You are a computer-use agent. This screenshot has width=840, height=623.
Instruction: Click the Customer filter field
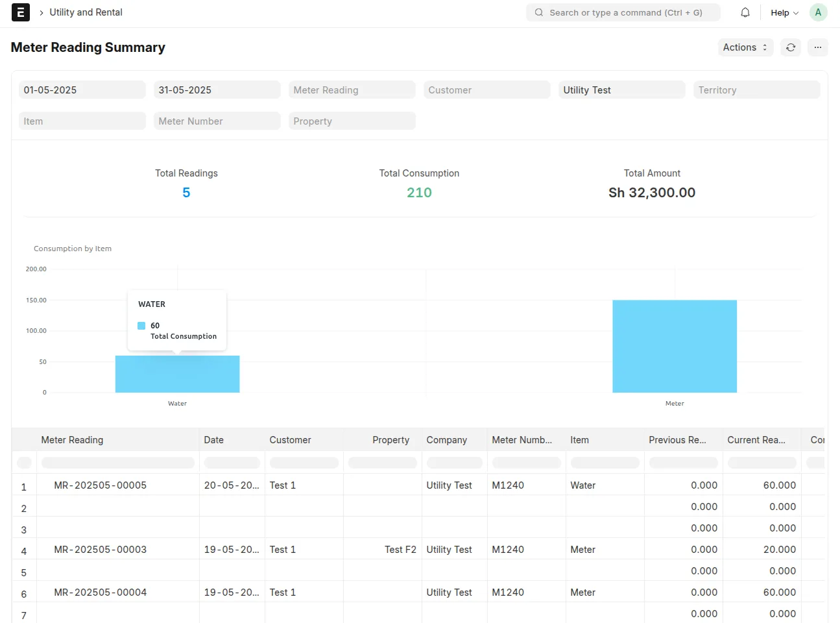point(487,90)
